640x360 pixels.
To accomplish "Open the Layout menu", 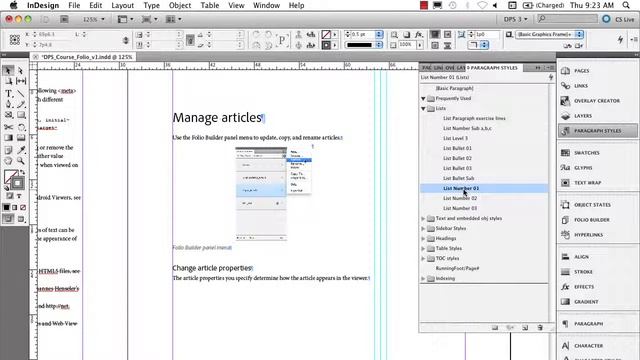I will click(122, 5).
